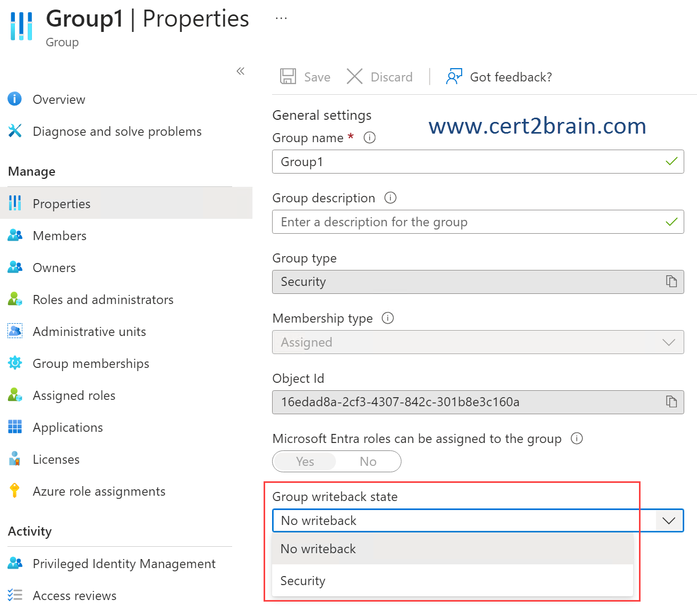Select the Group memberships gear icon
The image size is (697, 616).
click(14, 363)
